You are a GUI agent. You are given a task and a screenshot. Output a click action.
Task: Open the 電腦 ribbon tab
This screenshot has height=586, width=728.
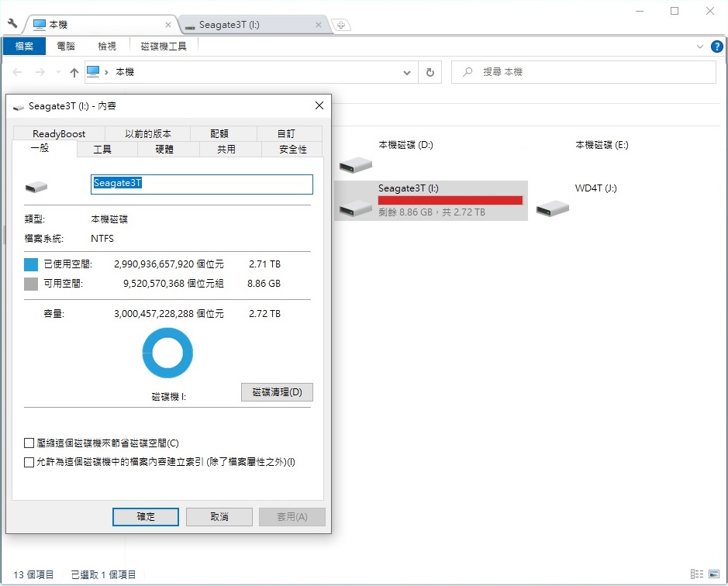[66, 47]
